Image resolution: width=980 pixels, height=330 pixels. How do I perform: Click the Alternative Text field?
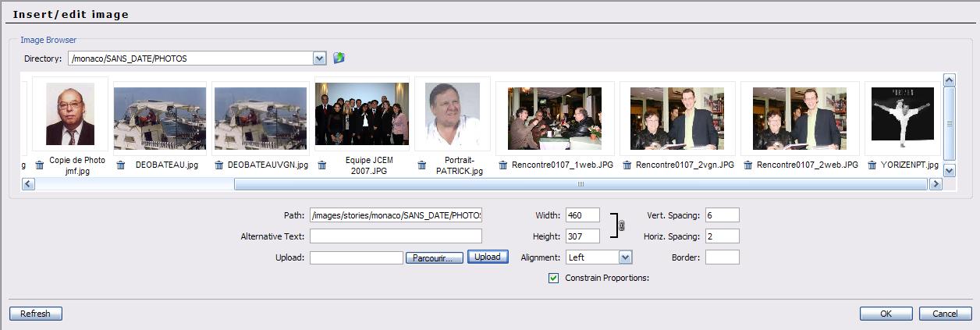coord(396,236)
